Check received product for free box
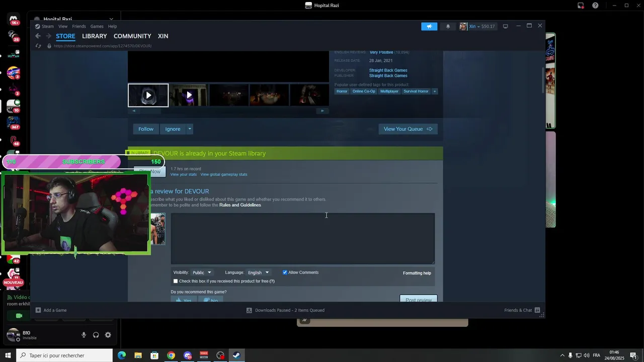 (x=176, y=281)
